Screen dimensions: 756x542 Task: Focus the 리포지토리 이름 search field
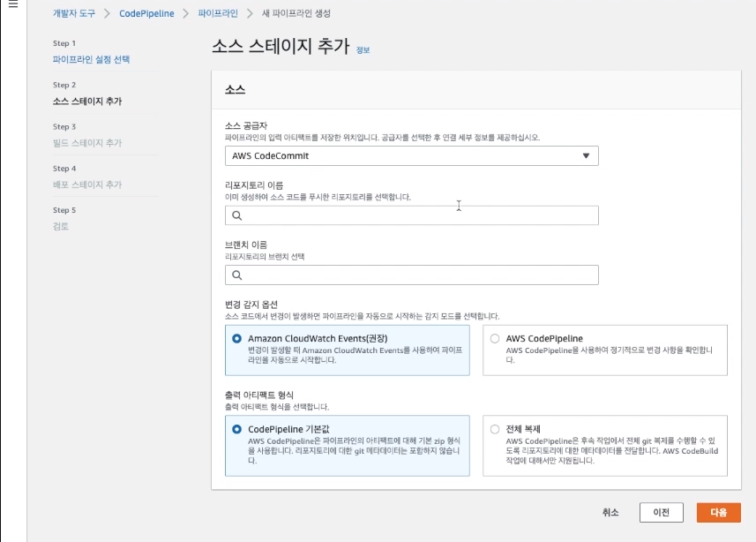pyautogui.click(x=412, y=215)
